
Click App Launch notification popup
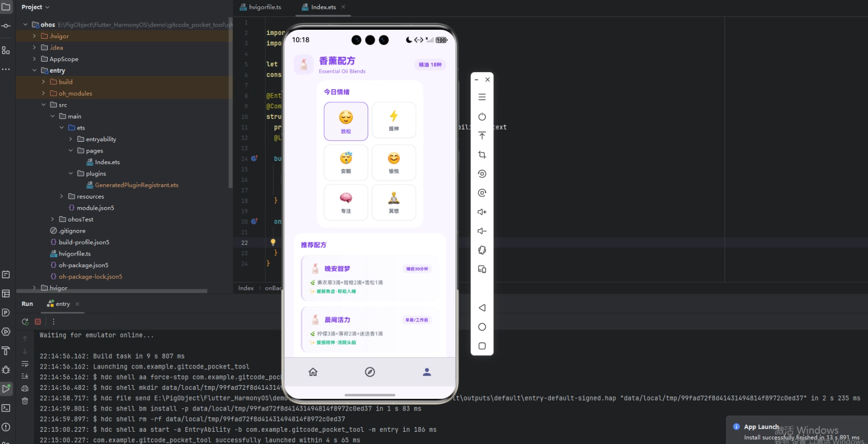point(797,430)
